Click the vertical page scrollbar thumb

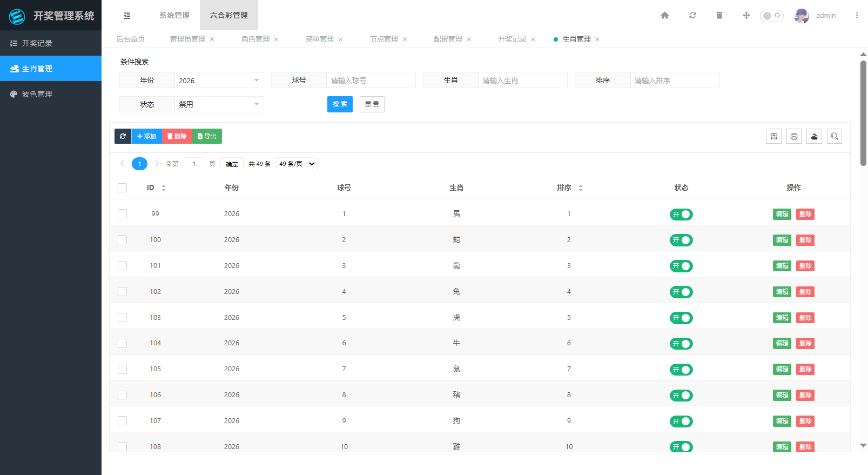coord(863,113)
